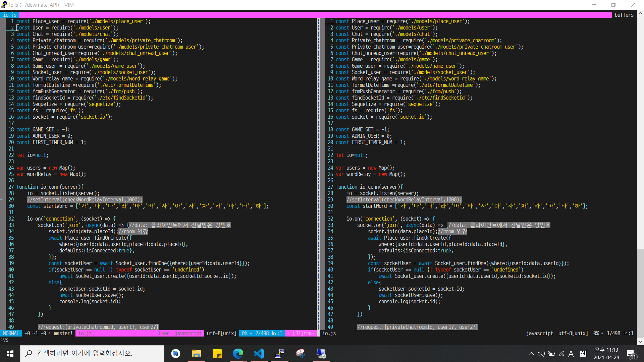Switch to Visual Studio Code from the taskbar
The height and width of the screenshot is (362, 644).
[259, 354]
